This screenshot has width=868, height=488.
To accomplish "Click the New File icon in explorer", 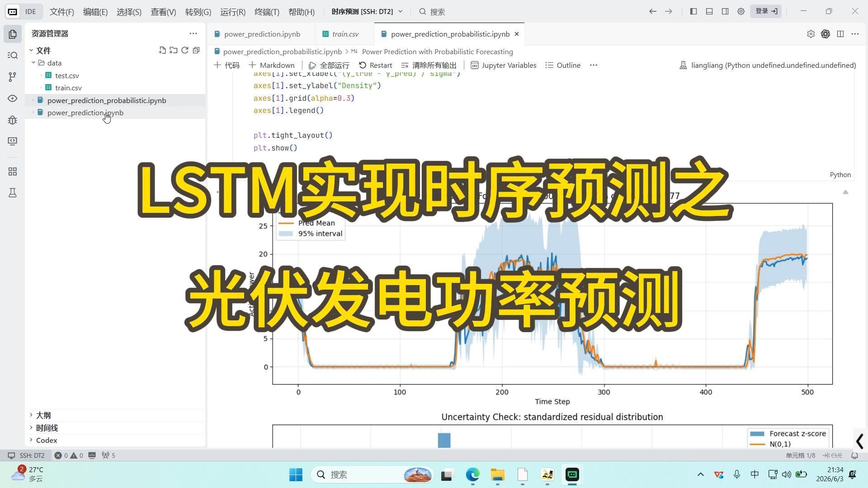I will tap(162, 50).
